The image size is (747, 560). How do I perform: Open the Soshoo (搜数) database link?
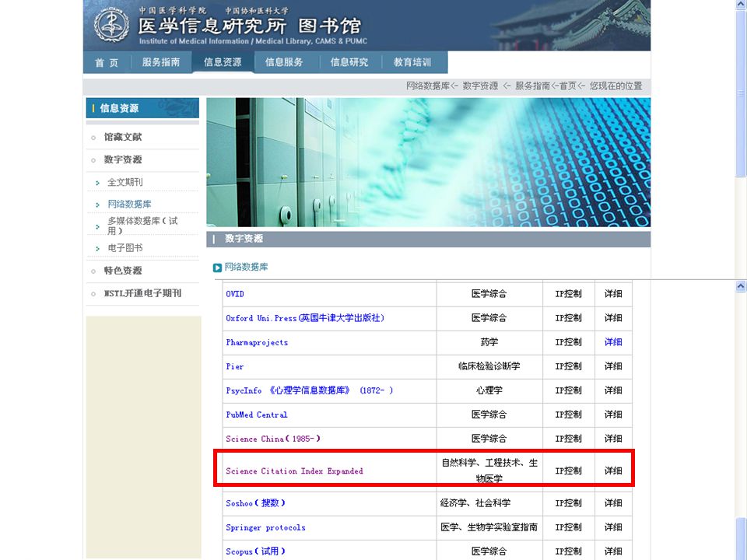tap(255, 503)
